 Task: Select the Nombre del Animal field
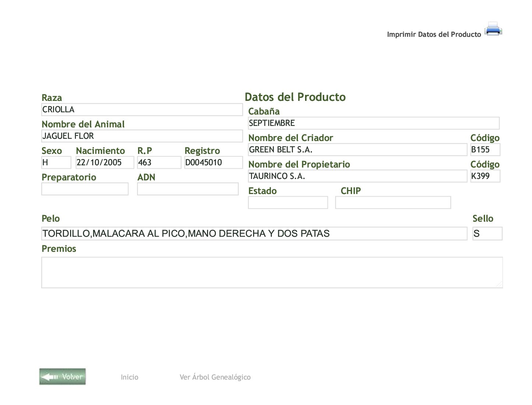[142, 136]
